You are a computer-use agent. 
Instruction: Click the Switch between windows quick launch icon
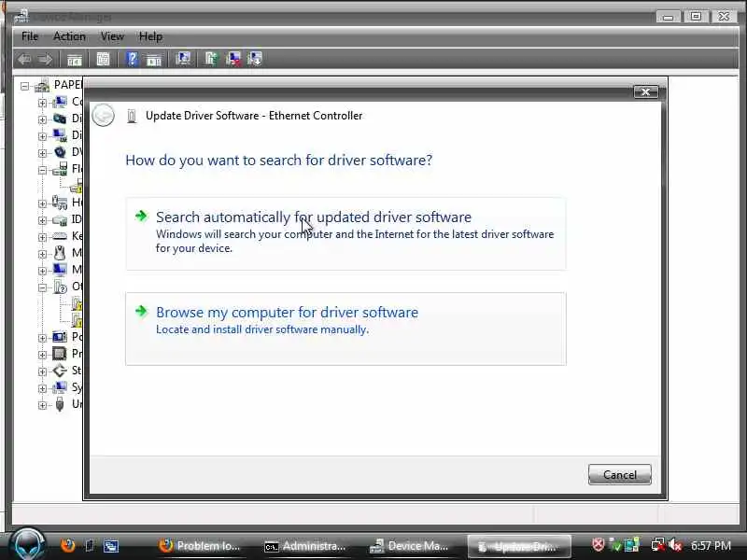tap(111, 546)
